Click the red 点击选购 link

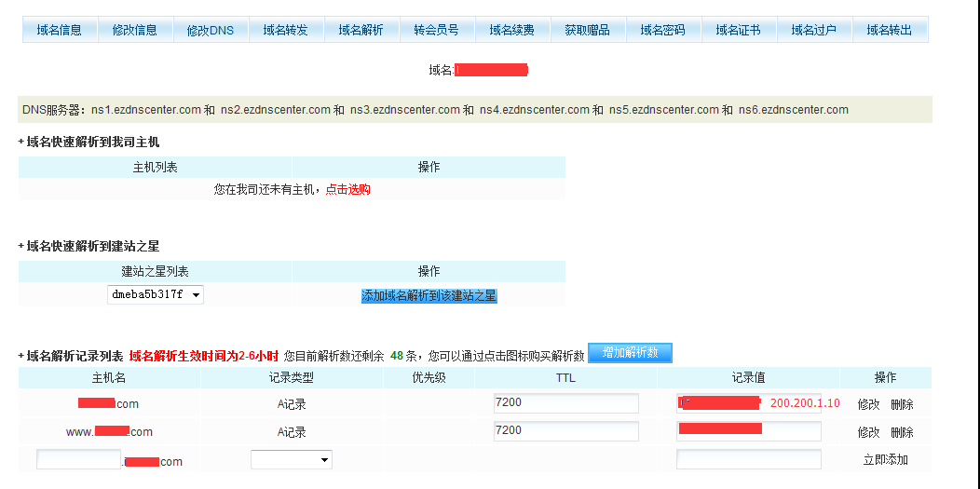click(348, 189)
